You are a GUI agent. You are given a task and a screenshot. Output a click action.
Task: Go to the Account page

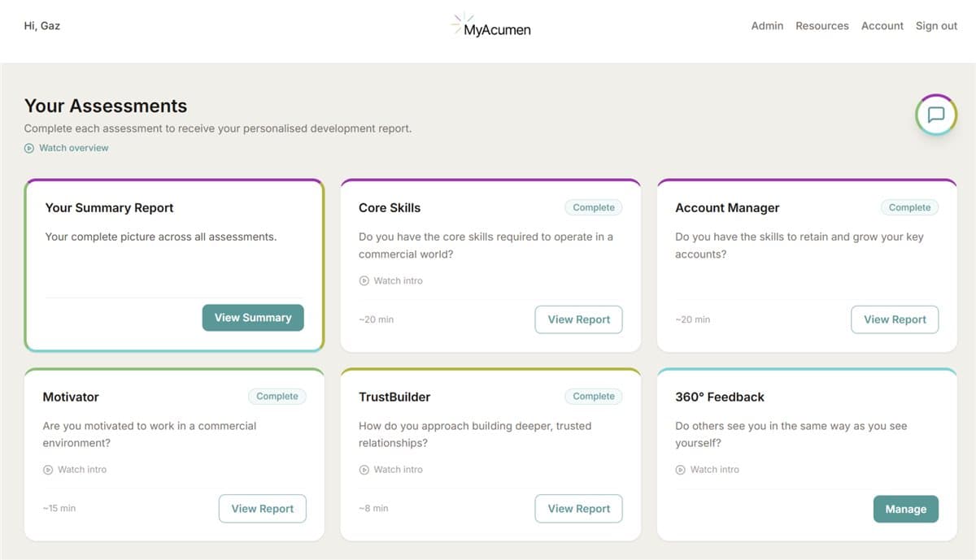pos(882,26)
